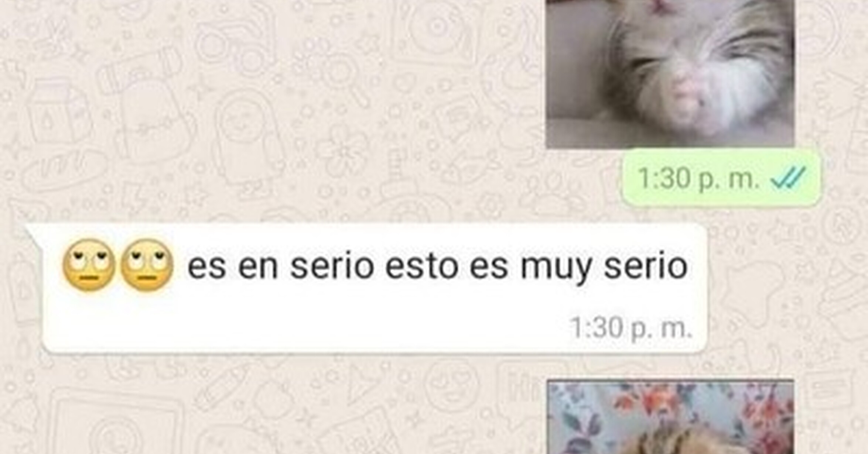Click the 1:30 p. m. timestamp in green bubble

[x=698, y=179]
